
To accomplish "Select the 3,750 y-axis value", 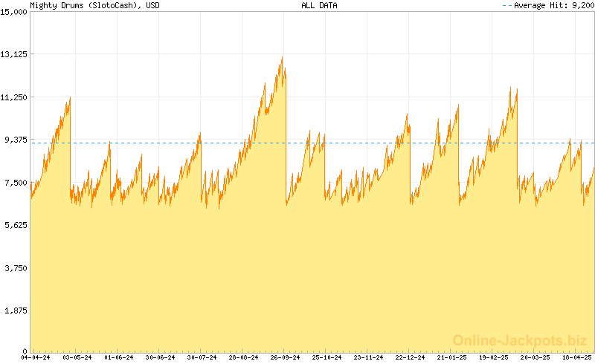I will point(16,268).
